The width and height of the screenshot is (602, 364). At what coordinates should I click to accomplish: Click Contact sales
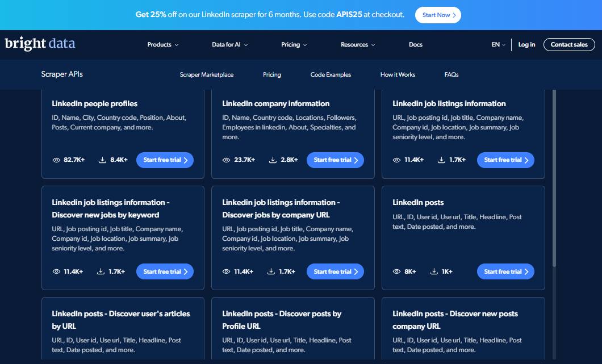point(569,44)
